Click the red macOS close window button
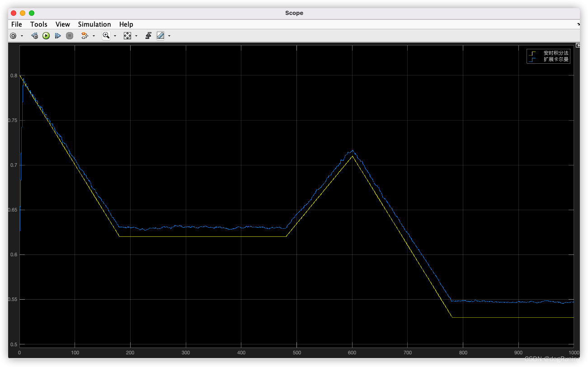The image size is (588, 367). [x=14, y=13]
